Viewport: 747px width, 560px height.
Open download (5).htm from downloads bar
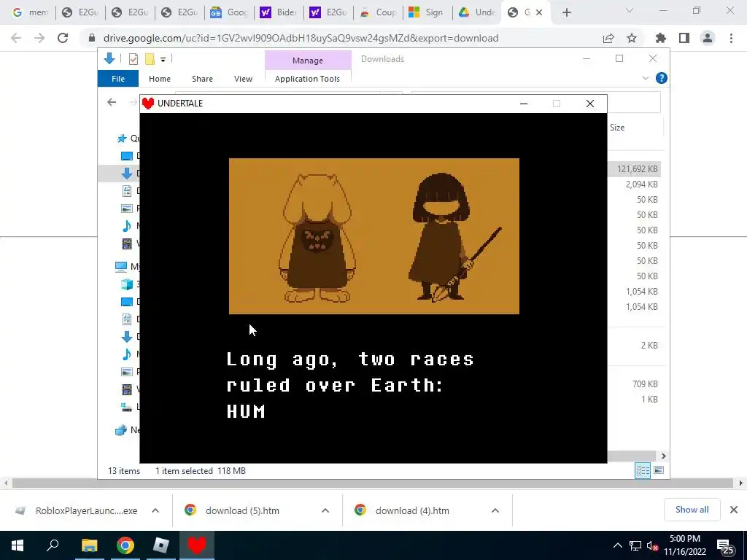233,510
